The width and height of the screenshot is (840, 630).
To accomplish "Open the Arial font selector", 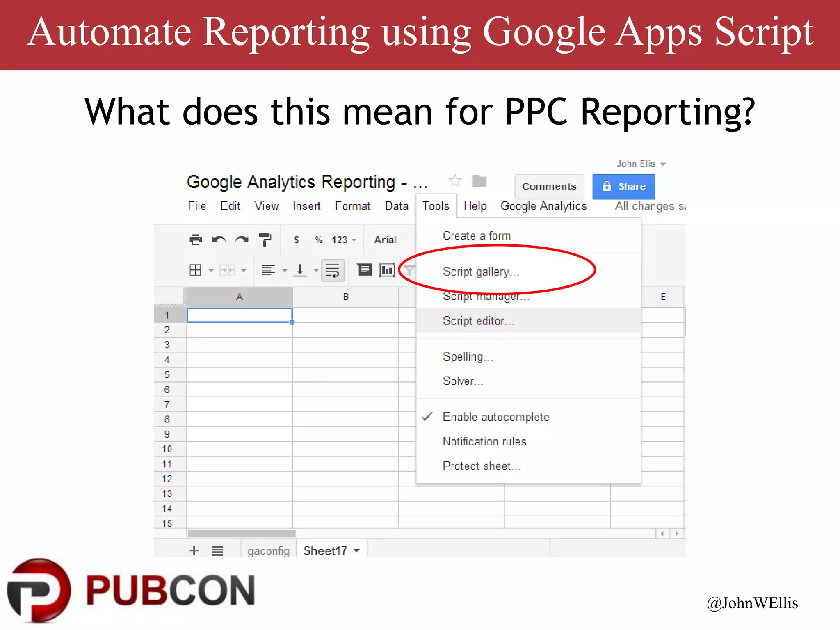I will click(385, 240).
